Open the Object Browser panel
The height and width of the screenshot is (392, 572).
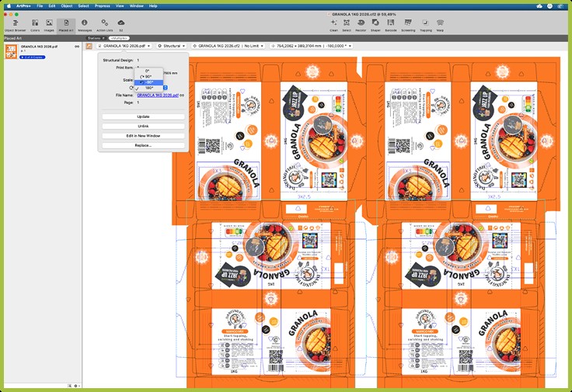click(x=16, y=26)
